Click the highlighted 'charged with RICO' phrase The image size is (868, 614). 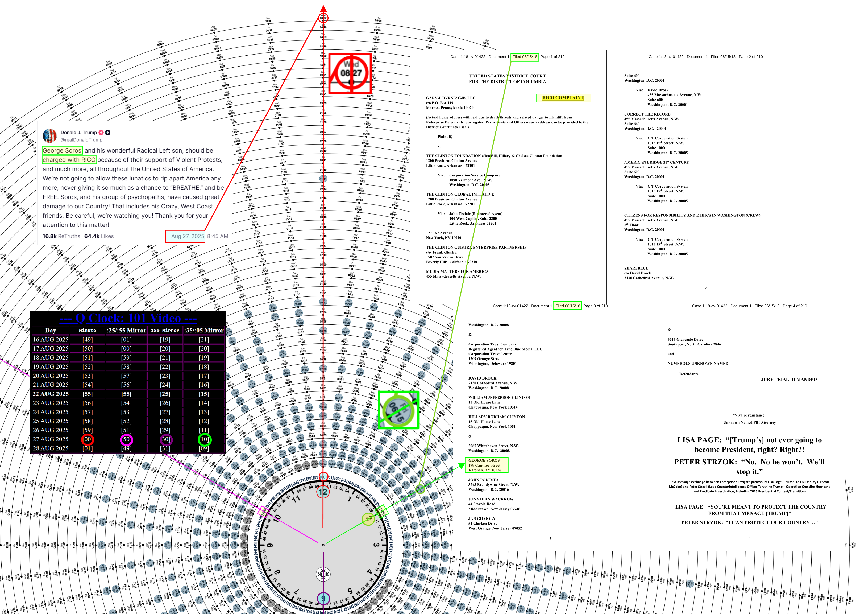pyautogui.click(x=69, y=160)
